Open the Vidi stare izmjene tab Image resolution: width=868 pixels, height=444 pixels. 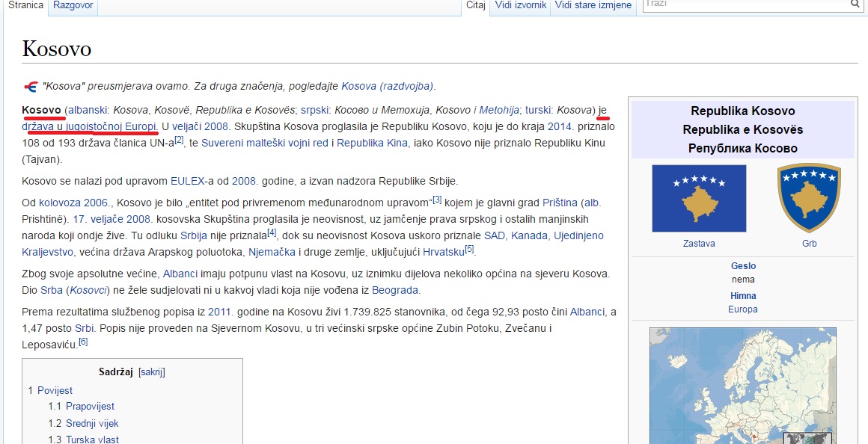coord(593,5)
